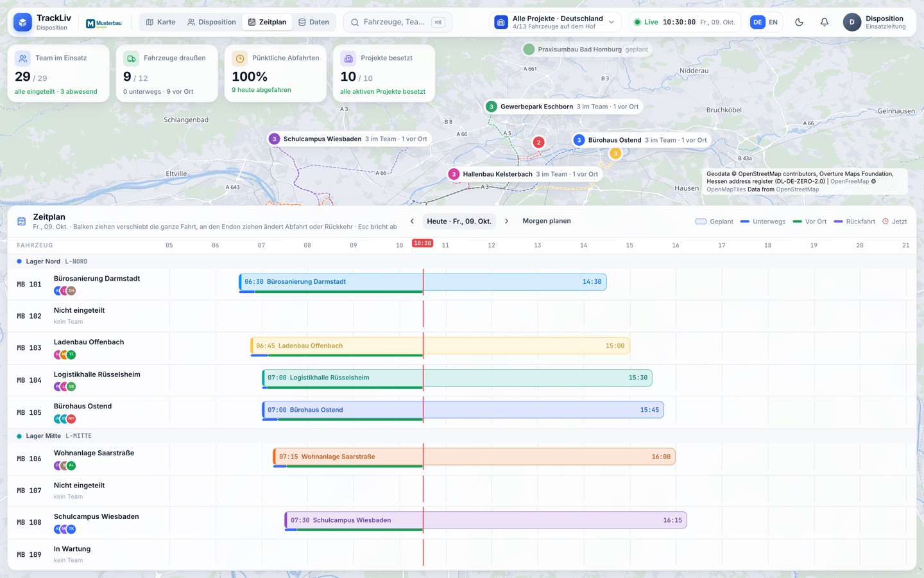Switch language to DE
The width and height of the screenshot is (924, 578).
tap(758, 22)
